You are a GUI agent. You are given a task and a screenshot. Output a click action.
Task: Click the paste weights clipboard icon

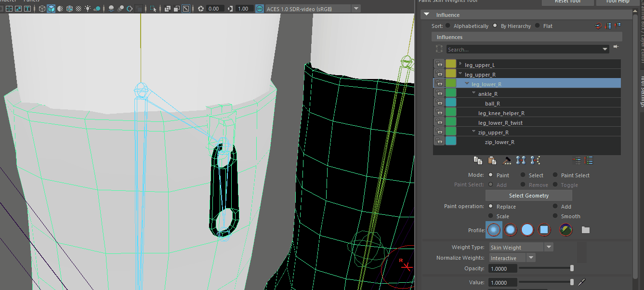(492, 160)
